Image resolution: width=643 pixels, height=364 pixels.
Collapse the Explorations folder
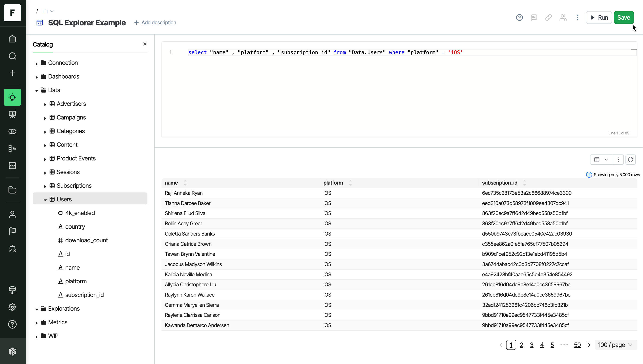tap(37, 310)
